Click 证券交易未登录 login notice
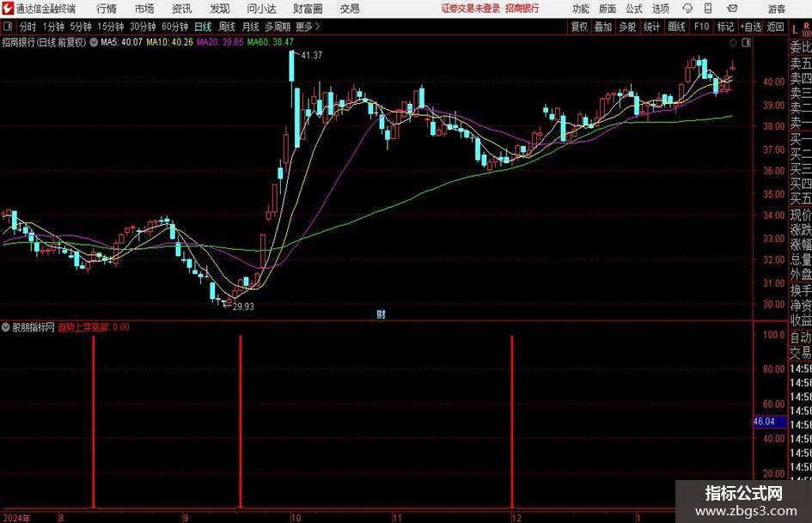The image size is (812, 523). [470, 9]
